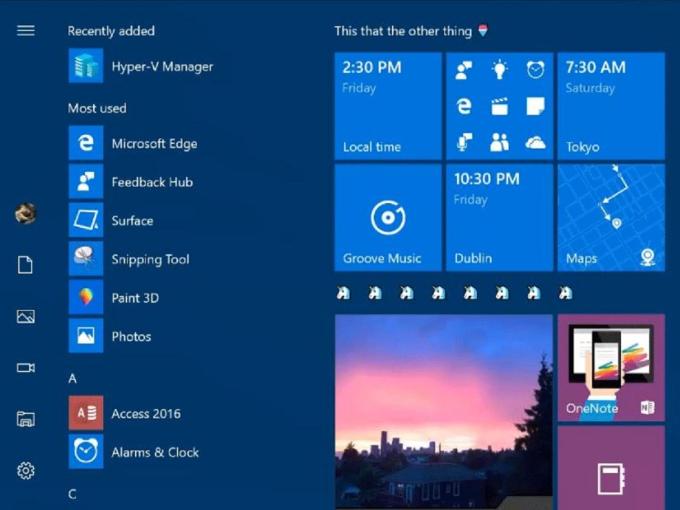680x510 pixels.
Task: Open Feedback Hub in the folder tile
Action: pos(464,70)
